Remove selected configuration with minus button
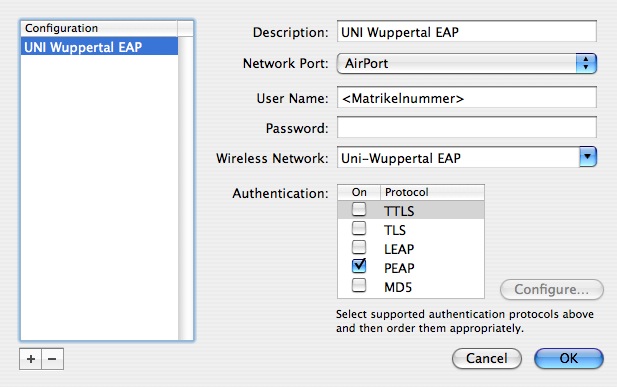The width and height of the screenshot is (617, 387). tap(52, 359)
